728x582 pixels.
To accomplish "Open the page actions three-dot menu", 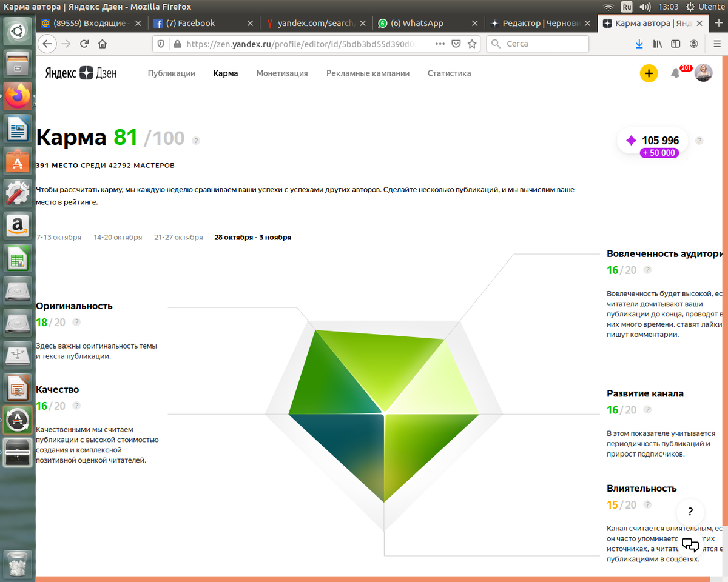I will [440, 44].
